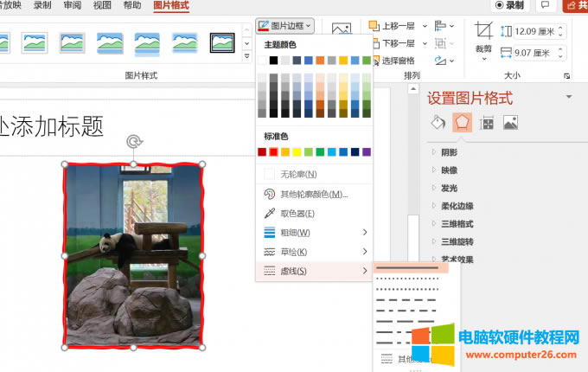Select the Effects pentagon icon in format pane
This screenshot has height=372, width=588.
point(463,122)
